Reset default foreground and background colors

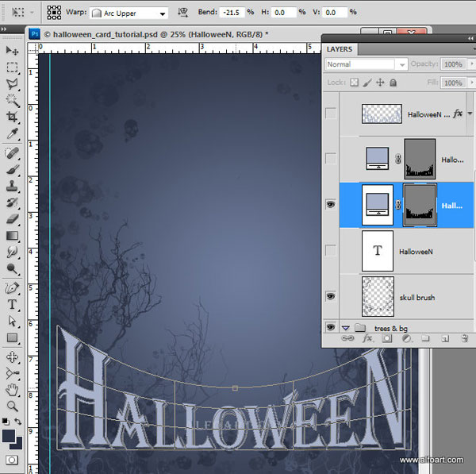(x=6, y=421)
